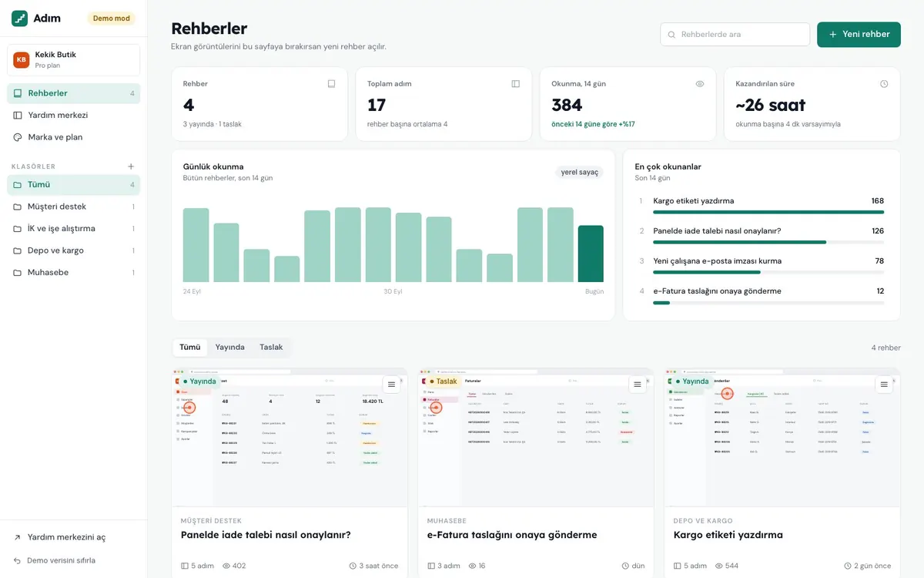
Task: Click the "4 rehber" count text
Action: tap(886, 348)
